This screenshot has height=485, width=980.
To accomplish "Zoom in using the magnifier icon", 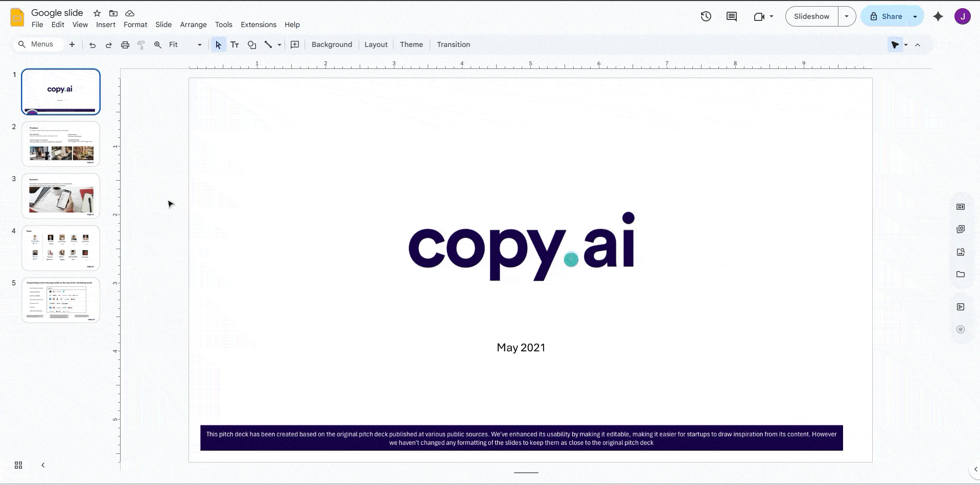I will [157, 44].
